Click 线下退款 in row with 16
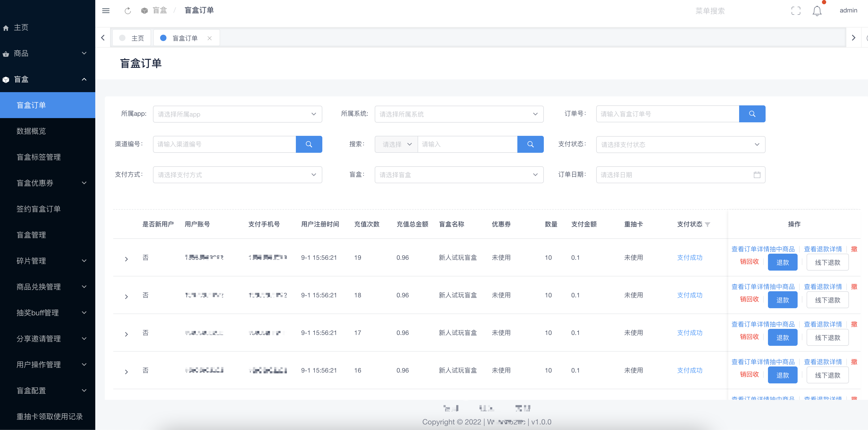The height and width of the screenshot is (430, 868). (828, 375)
